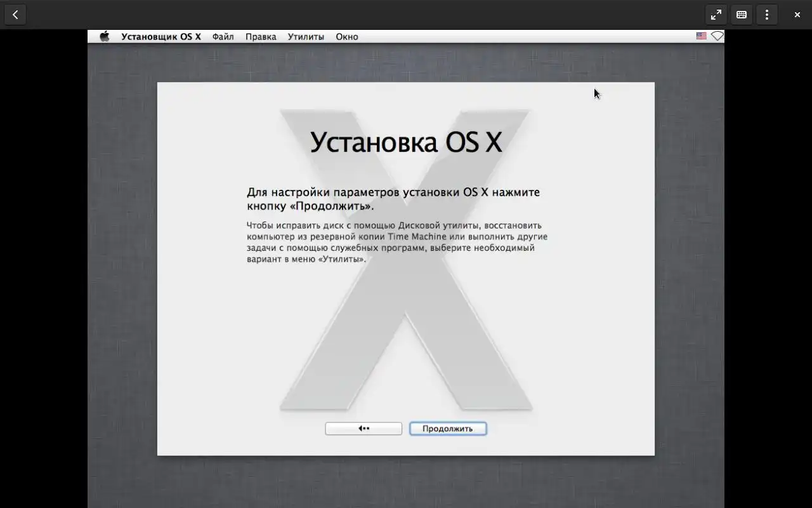The width and height of the screenshot is (812, 508).
Task: Open the Файл menu
Action: (x=223, y=37)
